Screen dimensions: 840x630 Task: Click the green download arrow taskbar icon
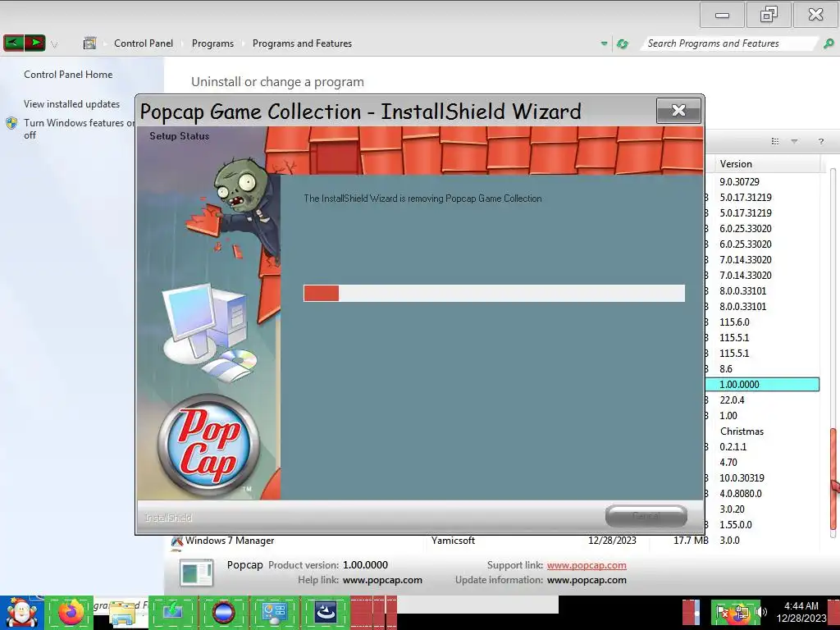(173, 612)
